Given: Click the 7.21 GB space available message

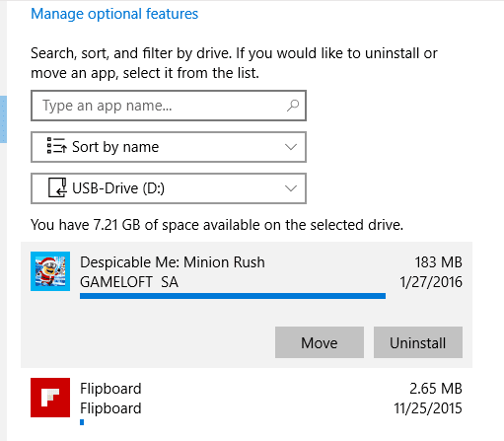Looking at the screenshot, I should coord(217,225).
